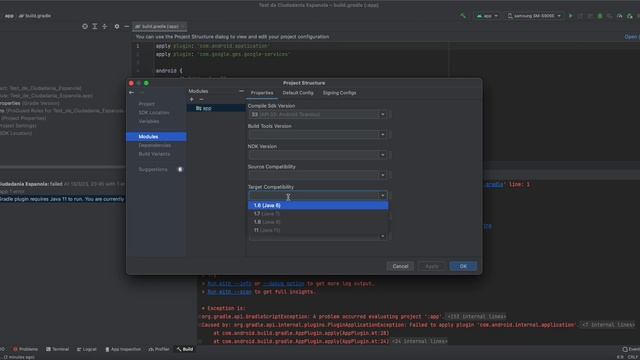Open Dependencies in dialog sidebar
The image size is (640, 360).
pos(155,145)
